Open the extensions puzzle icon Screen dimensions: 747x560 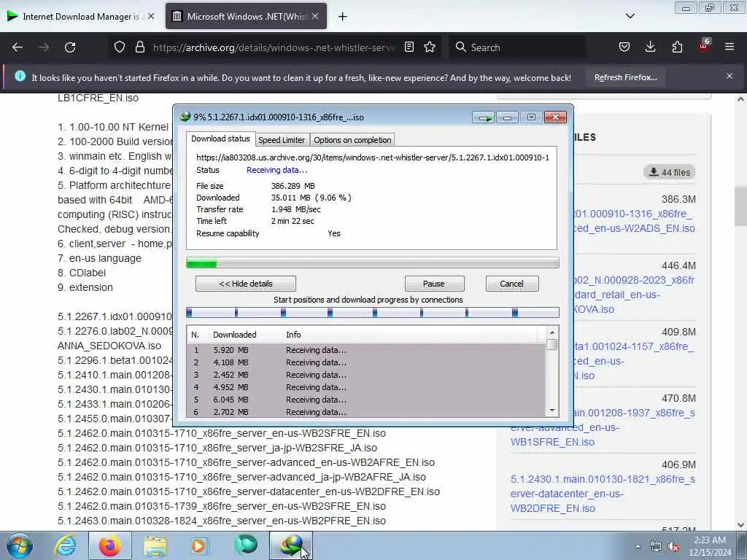pos(677,47)
